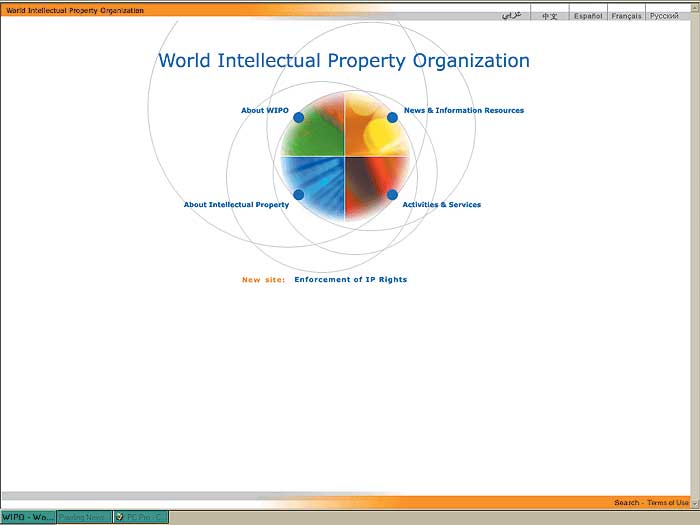The width and height of the screenshot is (700, 525).
Task: Click the blue dot beside Activities & Services
Action: [x=392, y=195]
